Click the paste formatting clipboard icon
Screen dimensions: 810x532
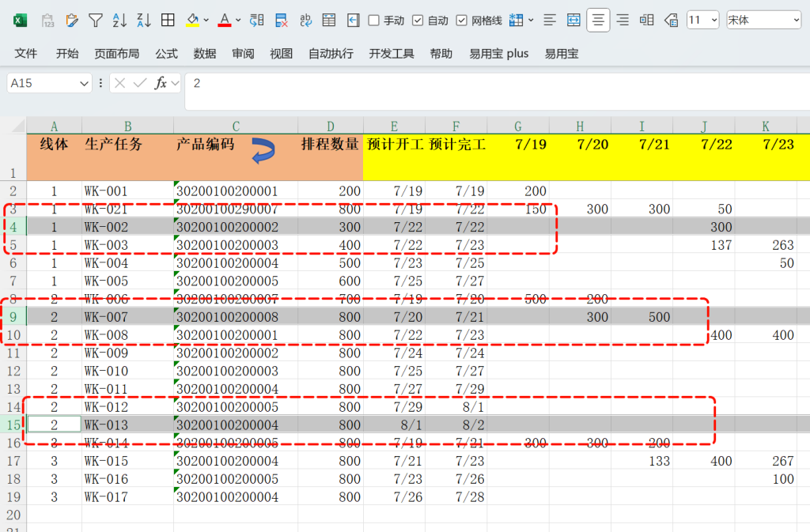point(72,21)
